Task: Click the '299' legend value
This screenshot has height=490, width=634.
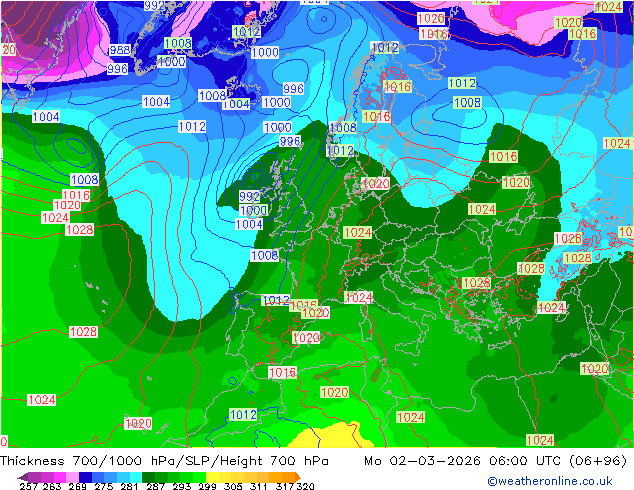Action: (x=207, y=486)
